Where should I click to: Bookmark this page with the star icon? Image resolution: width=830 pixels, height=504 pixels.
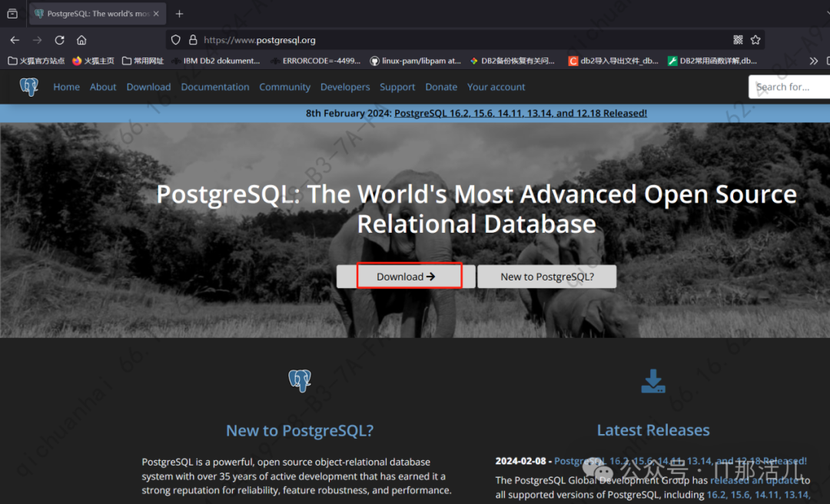point(755,40)
